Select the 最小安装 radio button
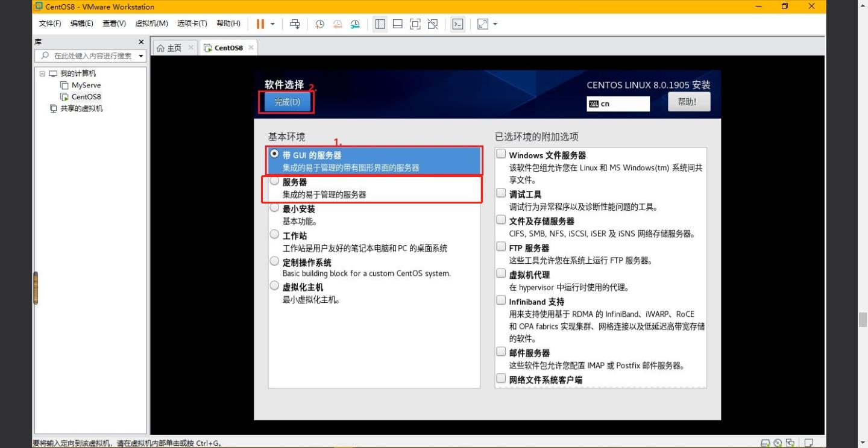Viewport: 868px width, 448px height. (275, 208)
